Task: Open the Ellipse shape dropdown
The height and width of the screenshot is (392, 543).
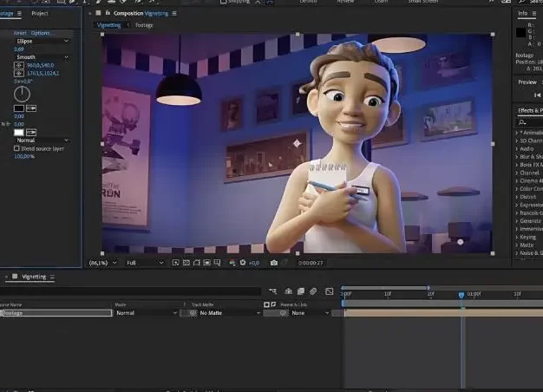Action: [41, 41]
